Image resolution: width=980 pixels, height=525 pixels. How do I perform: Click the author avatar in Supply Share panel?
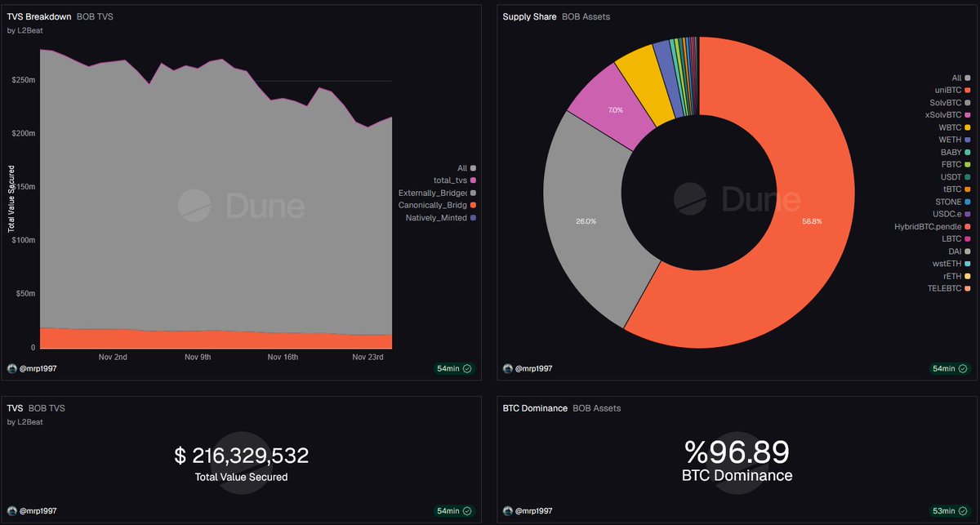[x=508, y=368]
